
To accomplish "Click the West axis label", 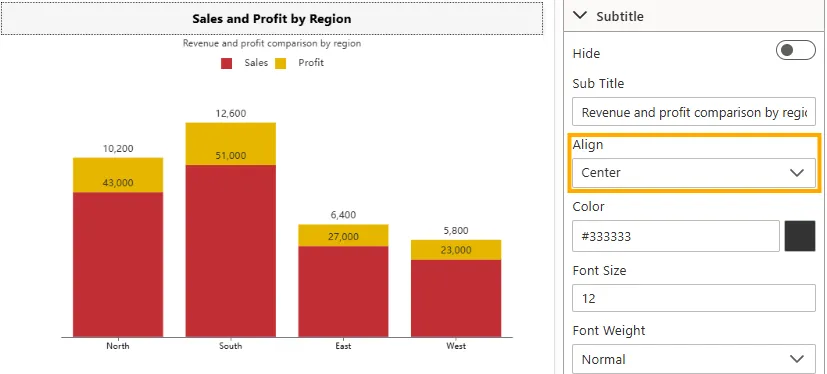I will (456, 346).
